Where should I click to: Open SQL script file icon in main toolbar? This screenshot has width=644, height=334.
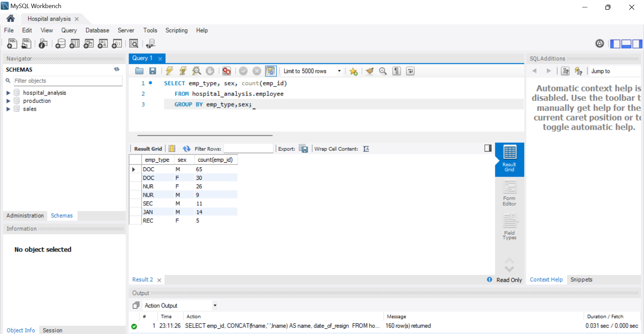pyautogui.click(x=26, y=44)
